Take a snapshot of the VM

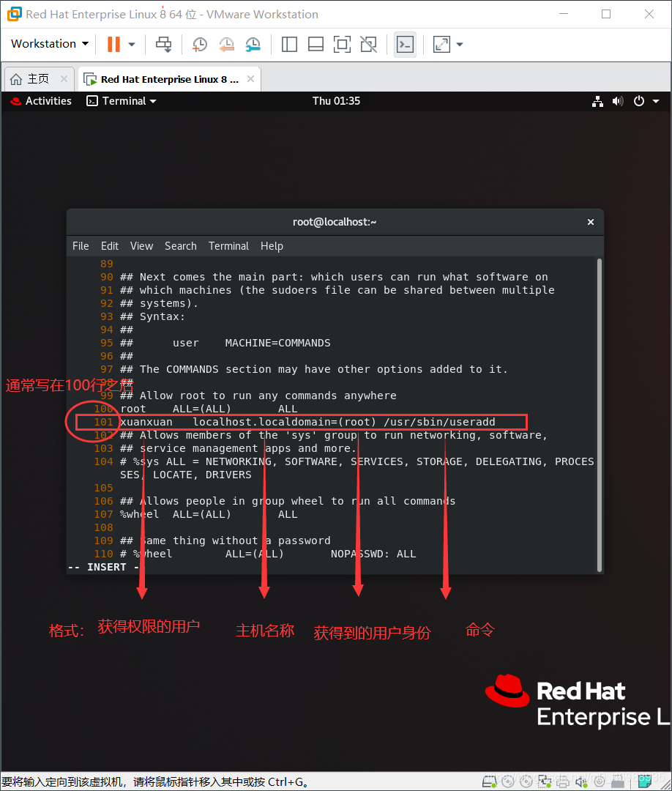point(200,45)
